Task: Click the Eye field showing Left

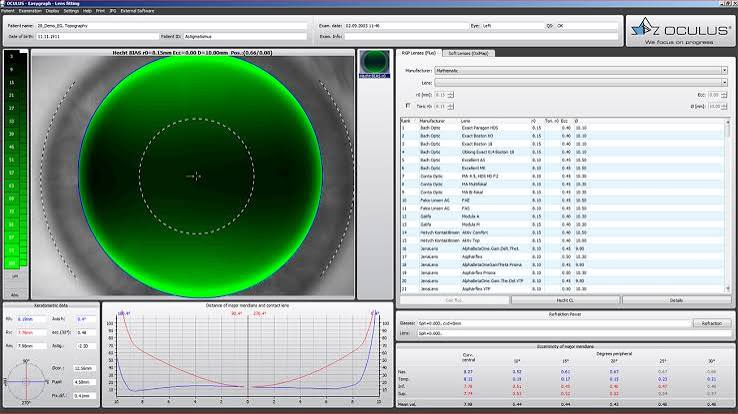Action: pyautogui.click(x=512, y=26)
